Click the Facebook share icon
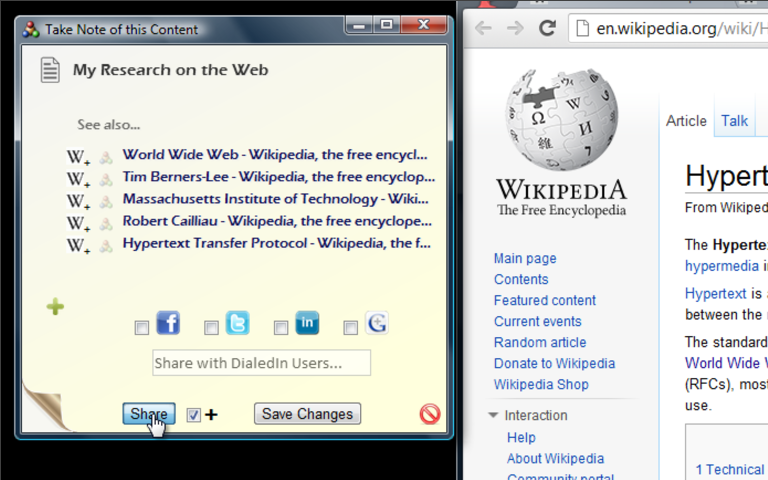768x480 pixels. [x=168, y=323]
